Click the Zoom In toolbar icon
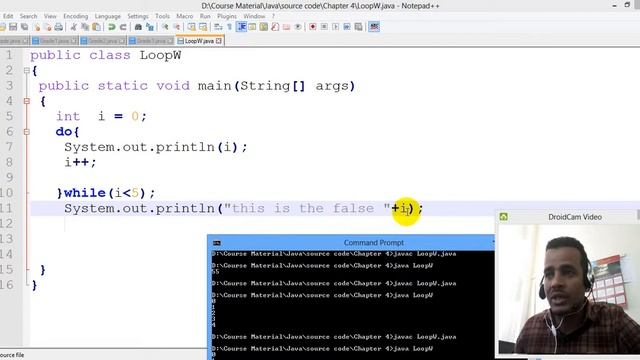640x360 pixels. point(165,27)
